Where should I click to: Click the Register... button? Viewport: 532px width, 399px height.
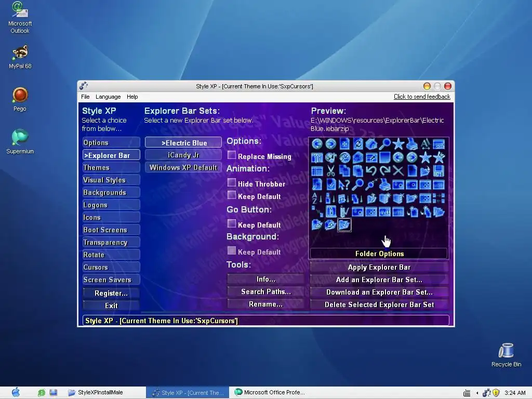point(111,293)
